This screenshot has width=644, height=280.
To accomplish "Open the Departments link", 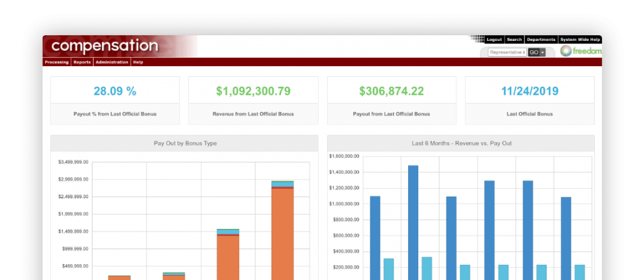I will (x=541, y=40).
